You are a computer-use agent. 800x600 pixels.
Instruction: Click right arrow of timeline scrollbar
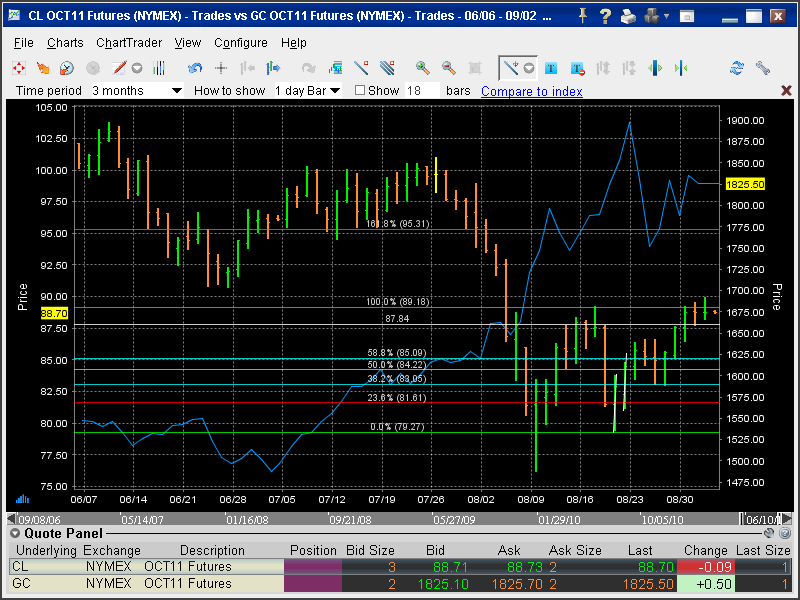787,519
